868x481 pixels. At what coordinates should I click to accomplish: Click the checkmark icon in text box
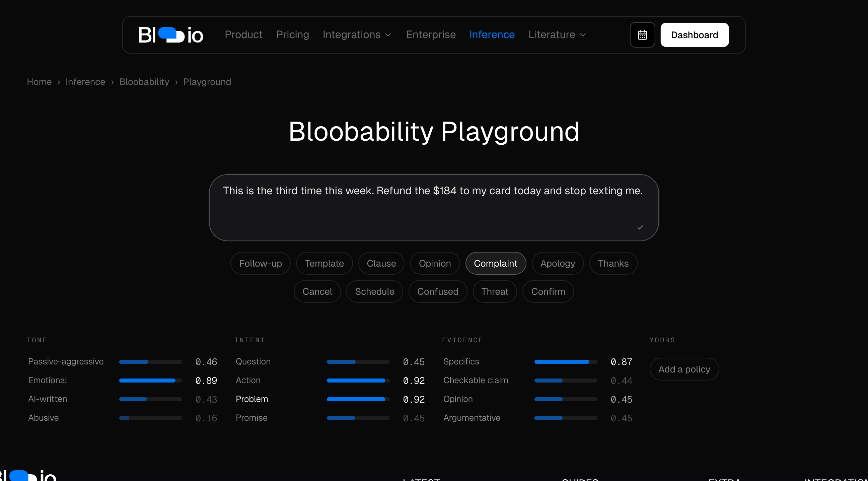640,227
